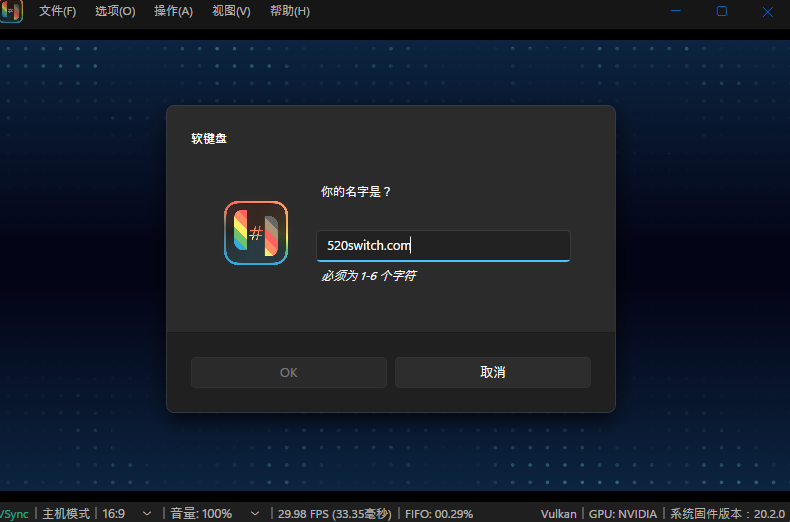Click the 取消 cancel button

click(x=492, y=372)
